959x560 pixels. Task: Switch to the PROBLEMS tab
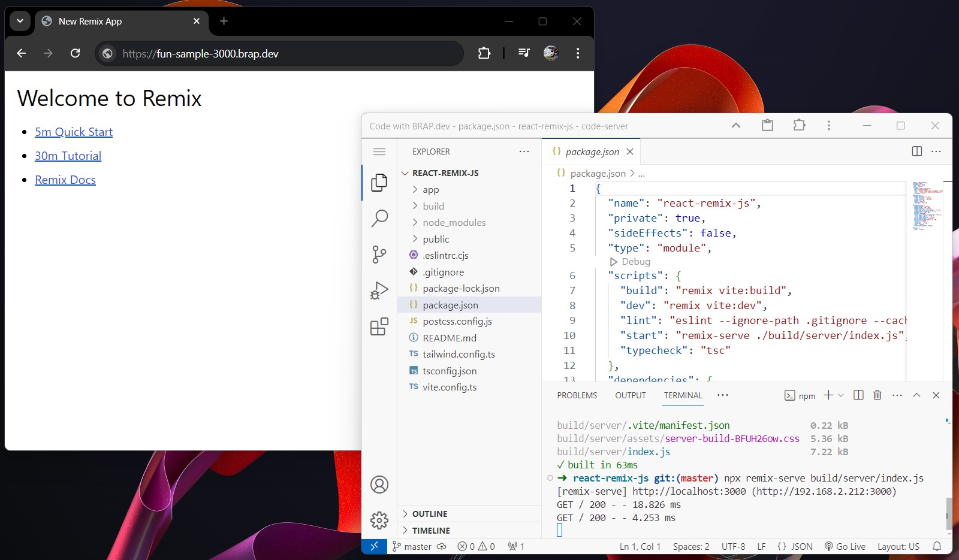click(577, 395)
